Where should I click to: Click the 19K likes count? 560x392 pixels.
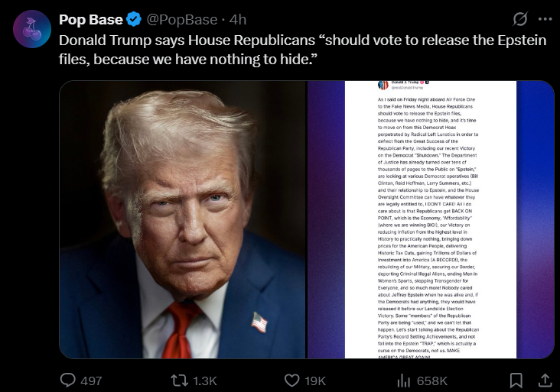pyautogui.click(x=315, y=381)
